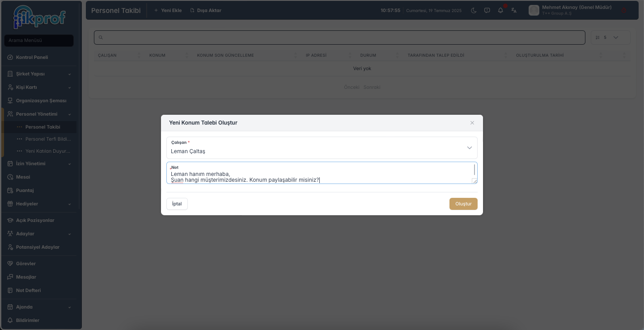The width and height of the screenshot is (644, 330).
Task: Click Mehmet Akınay (Genel Müdür) user name
Action: pyautogui.click(x=577, y=8)
